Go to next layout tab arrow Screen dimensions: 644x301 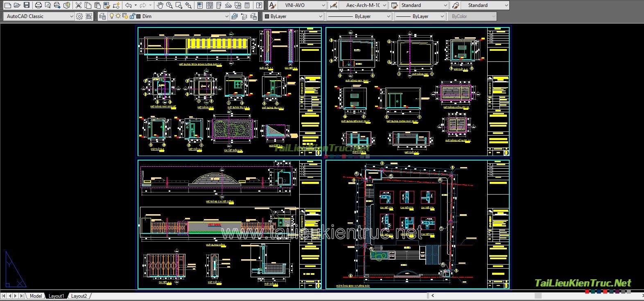[x=16, y=296]
